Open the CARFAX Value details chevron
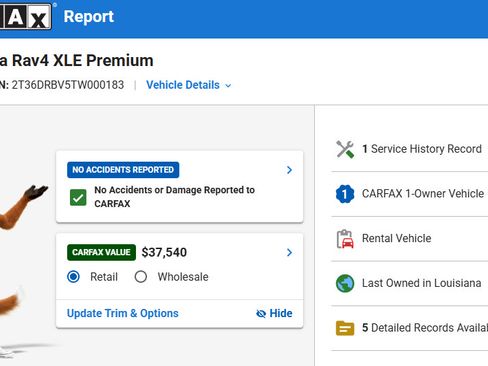Screen dimensions: 488x366 point(289,252)
